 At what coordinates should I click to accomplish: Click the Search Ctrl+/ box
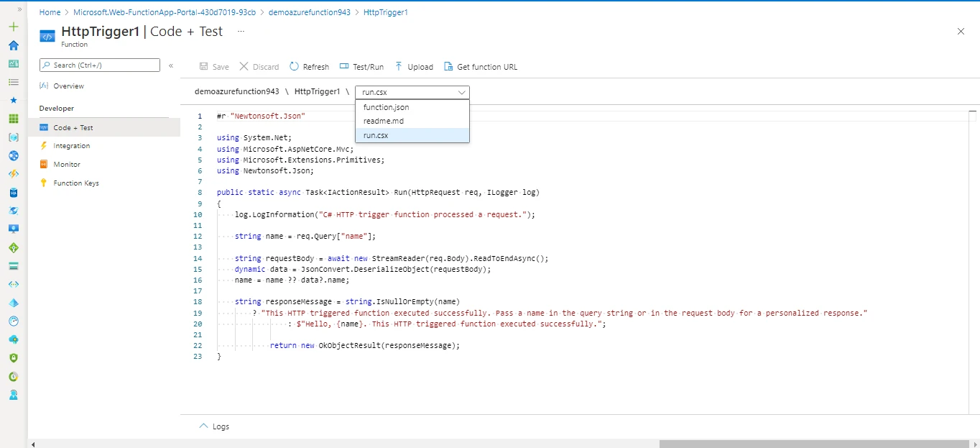point(99,65)
